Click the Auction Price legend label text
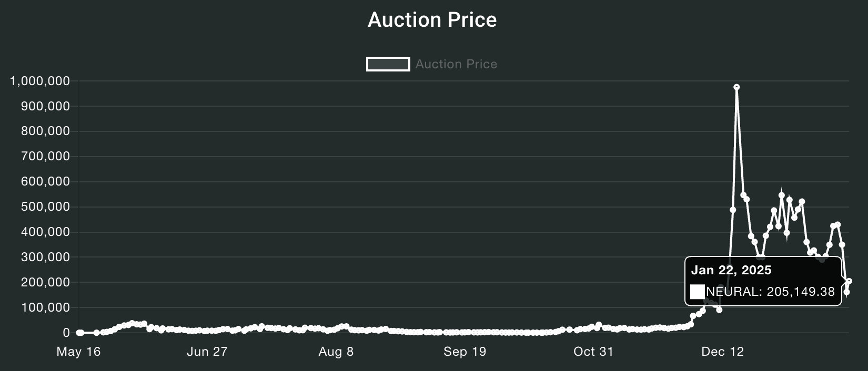This screenshot has height=371, width=868. [x=456, y=64]
